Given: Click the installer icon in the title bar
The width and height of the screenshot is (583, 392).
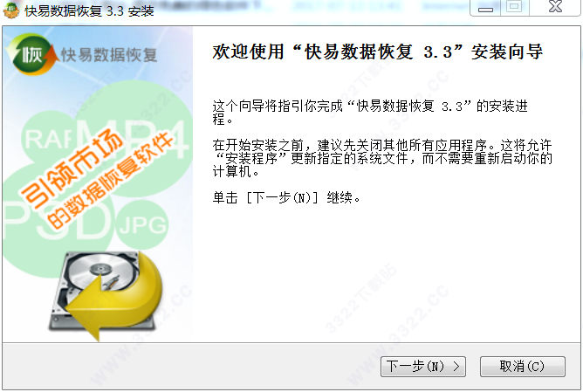Looking at the screenshot, I should coord(11,10).
